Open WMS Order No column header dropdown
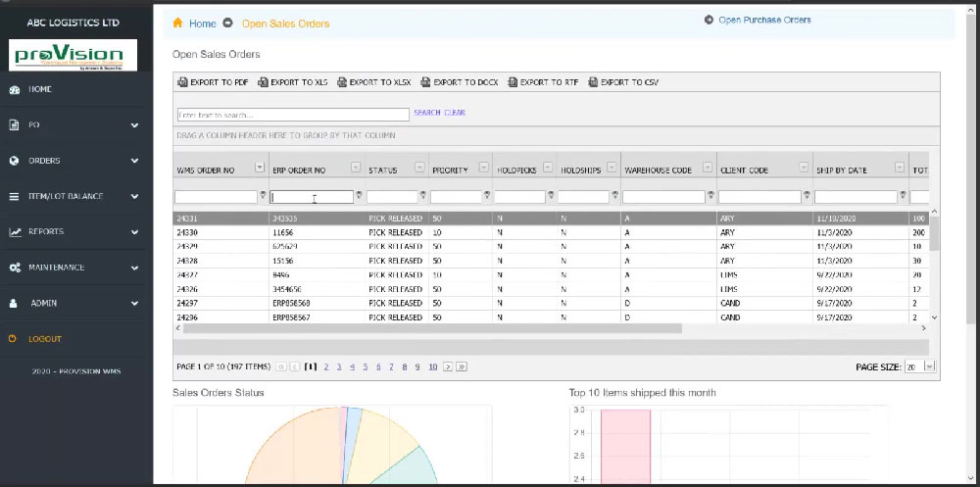The width and height of the screenshot is (980, 487). (x=260, y=168)
